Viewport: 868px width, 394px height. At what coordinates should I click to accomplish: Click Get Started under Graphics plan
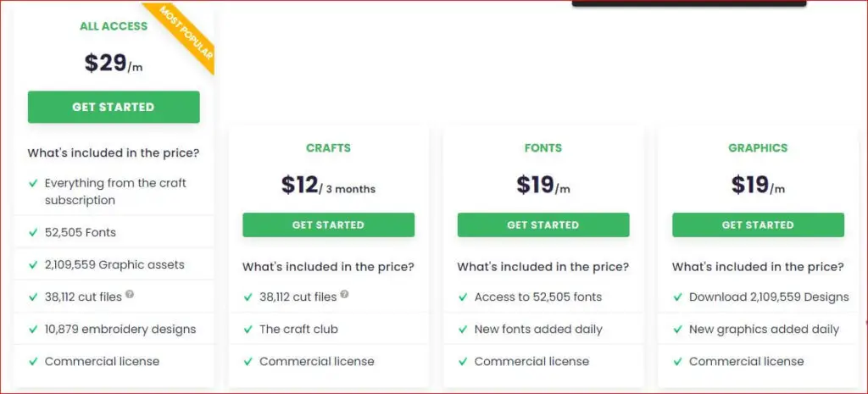pyautogui.click(x=758, y=225)
